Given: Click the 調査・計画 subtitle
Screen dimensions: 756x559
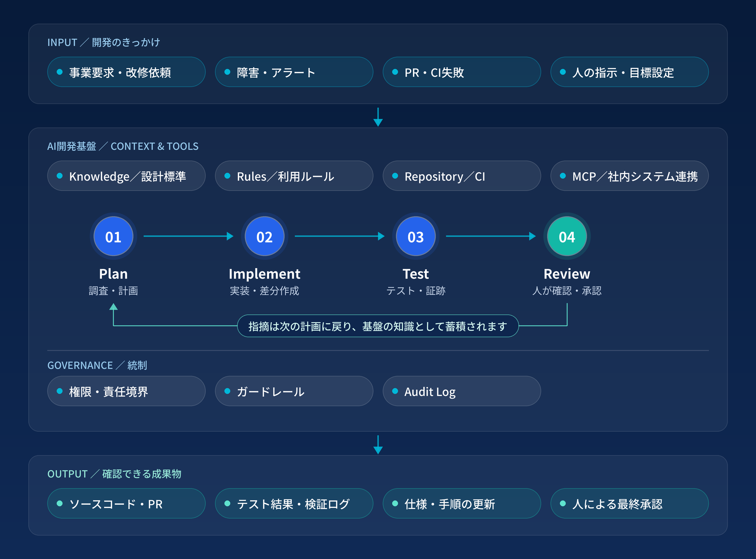Looking at the screenshot, I should [x=113, y=291].
